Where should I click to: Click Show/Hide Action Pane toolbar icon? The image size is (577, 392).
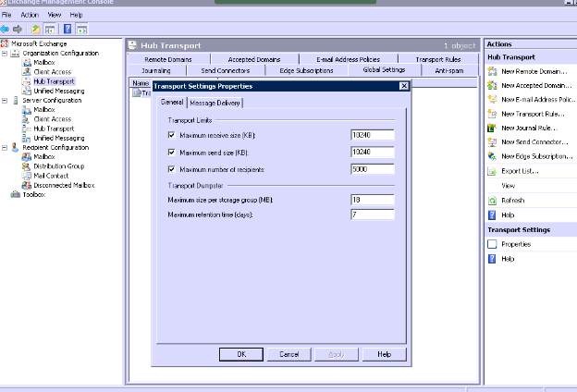coord(82,29)
